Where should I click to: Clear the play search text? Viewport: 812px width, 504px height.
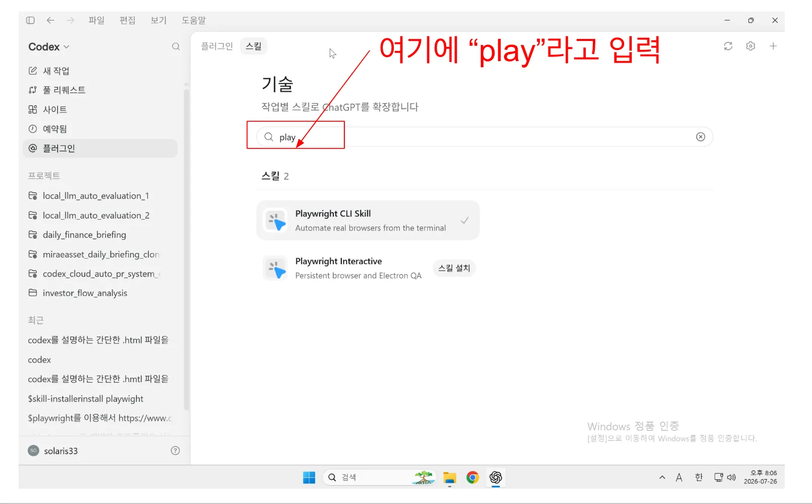pos(700,137)
